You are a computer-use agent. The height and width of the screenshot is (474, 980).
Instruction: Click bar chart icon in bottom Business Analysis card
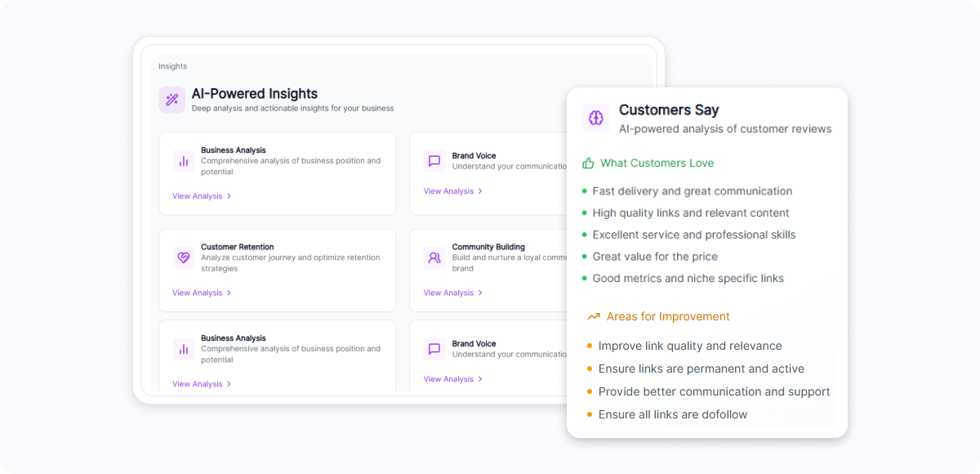point(184,349)
